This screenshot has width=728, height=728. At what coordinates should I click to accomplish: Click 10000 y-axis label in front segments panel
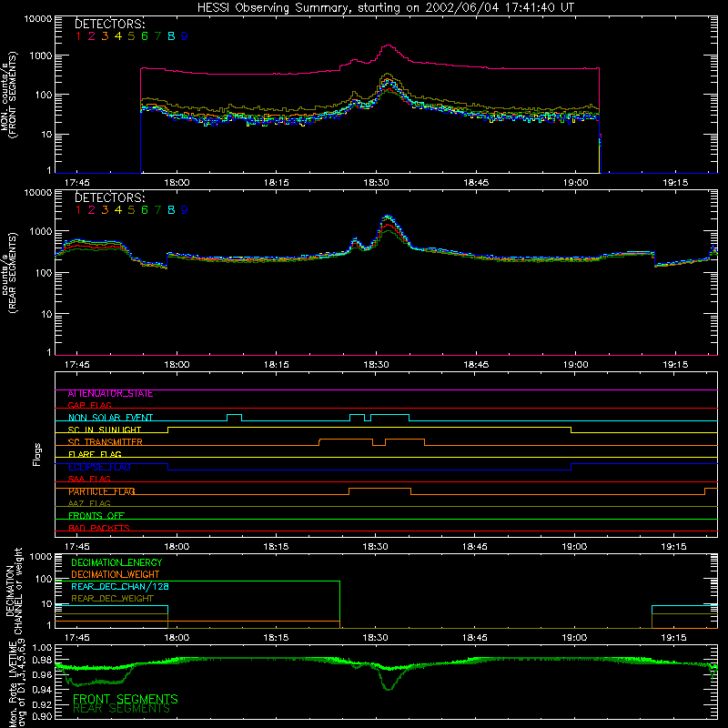38,18
